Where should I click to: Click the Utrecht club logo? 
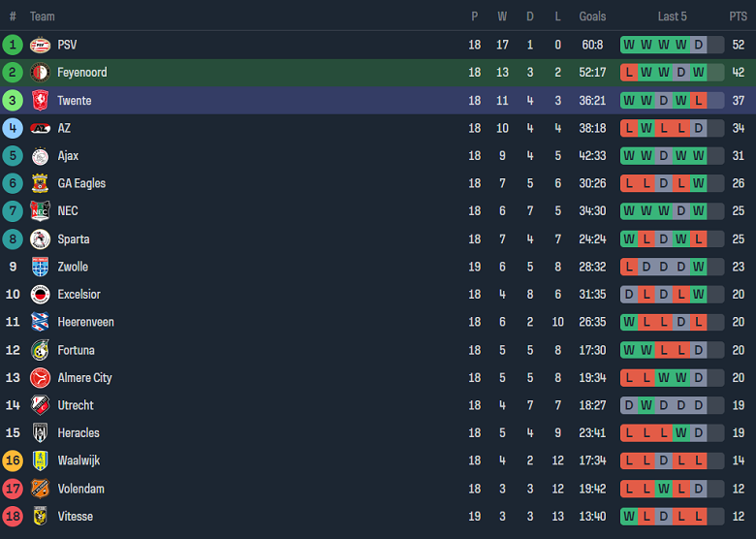tap(40, 405)
